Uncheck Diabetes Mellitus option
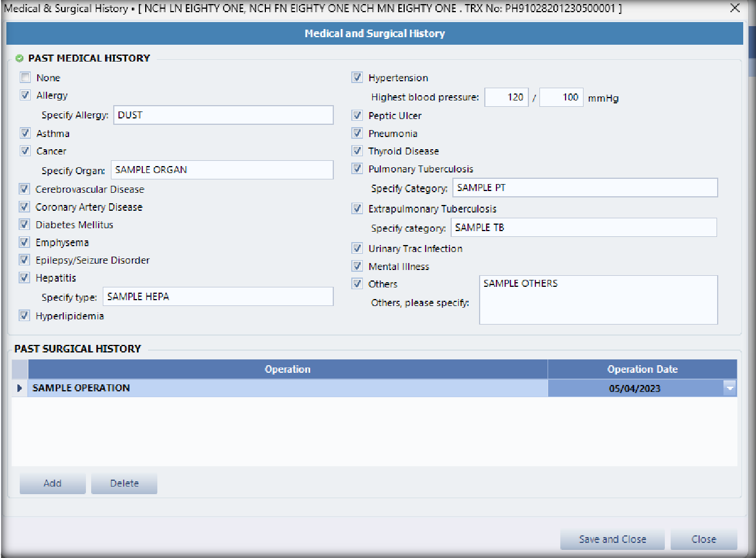The height and width of the screenshot is (558, 756). (24, 225)
